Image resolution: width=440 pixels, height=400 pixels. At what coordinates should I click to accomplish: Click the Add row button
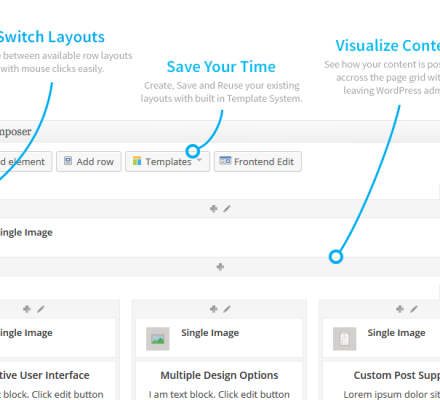89,162
